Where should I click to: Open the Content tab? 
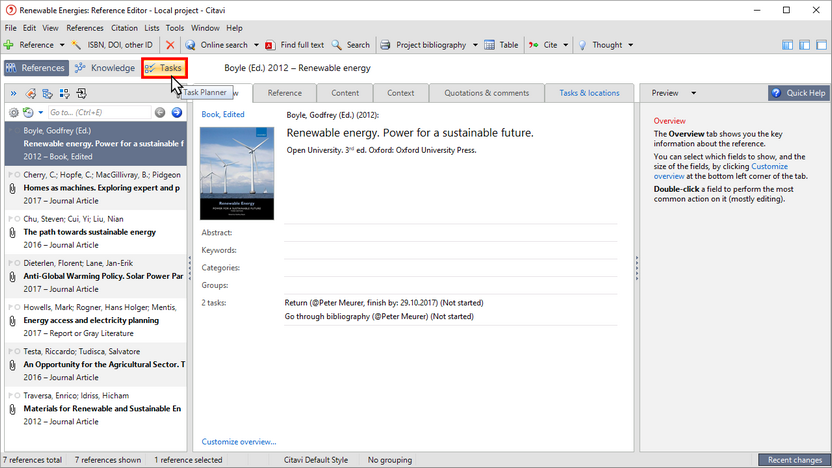(x=345, y=93)
